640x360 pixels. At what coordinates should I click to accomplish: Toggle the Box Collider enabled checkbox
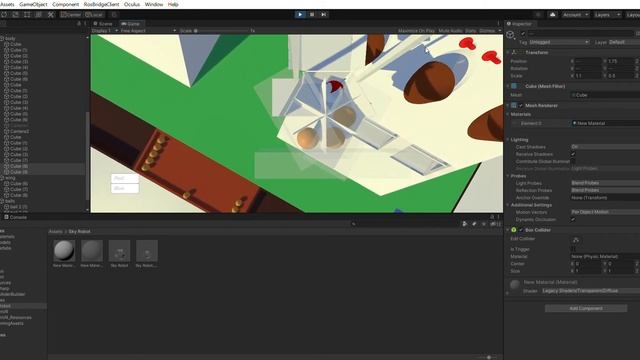point(521,230)
